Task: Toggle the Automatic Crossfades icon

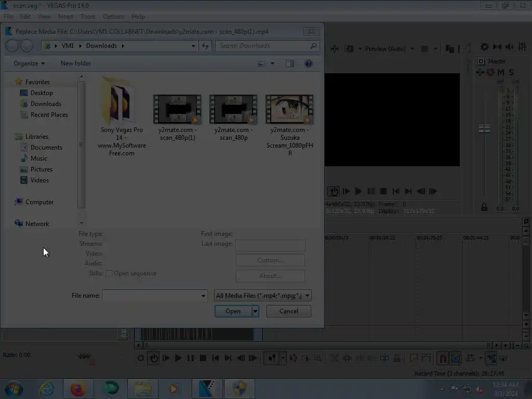Action: 455,358
